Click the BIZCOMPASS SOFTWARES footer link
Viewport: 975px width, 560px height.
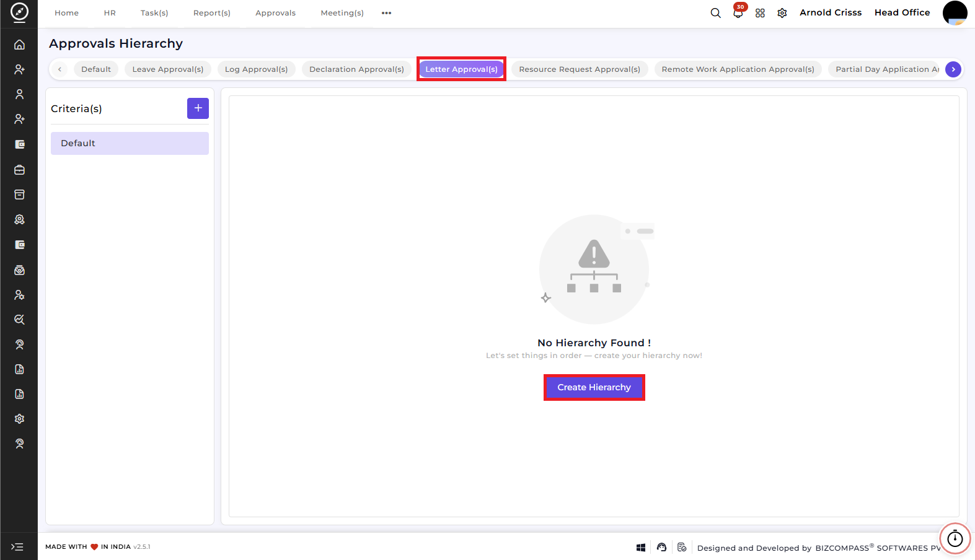pos(878,548)
